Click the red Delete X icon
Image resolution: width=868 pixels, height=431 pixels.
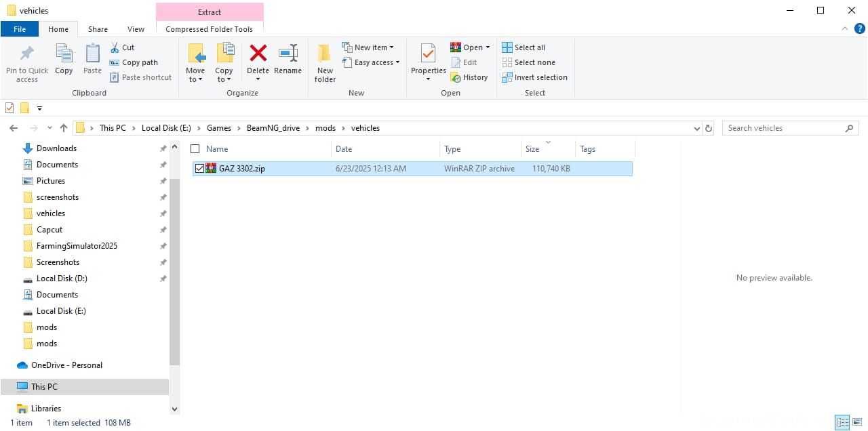(258, 54)
